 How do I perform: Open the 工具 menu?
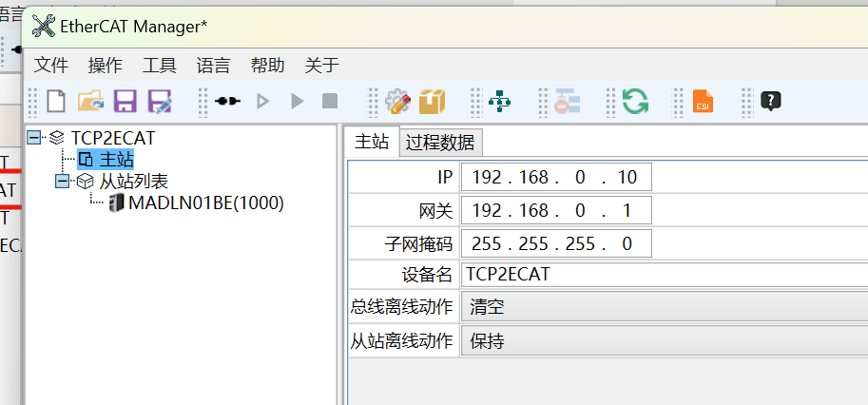(160, 66)
